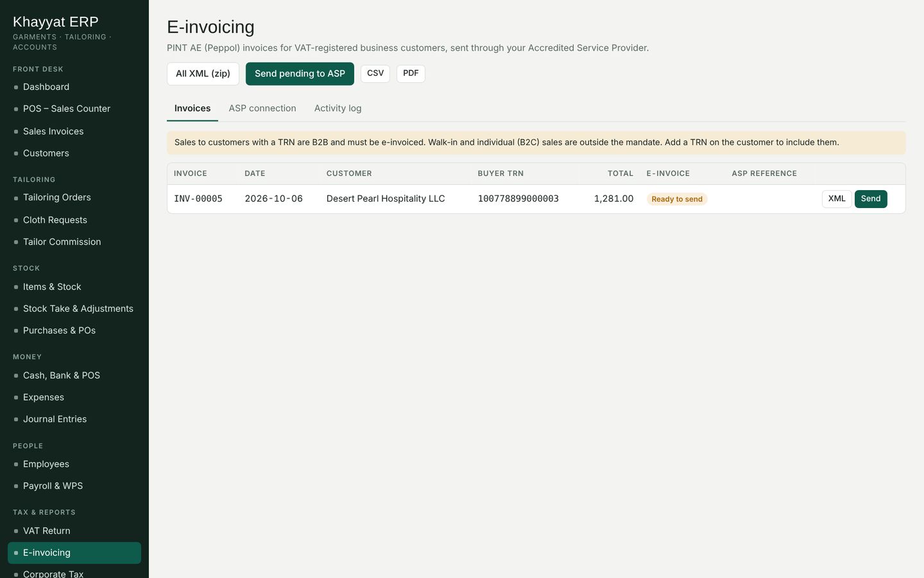Open Journal Entries
This screenshot has height=578, width=924.
tap(74, 419)
